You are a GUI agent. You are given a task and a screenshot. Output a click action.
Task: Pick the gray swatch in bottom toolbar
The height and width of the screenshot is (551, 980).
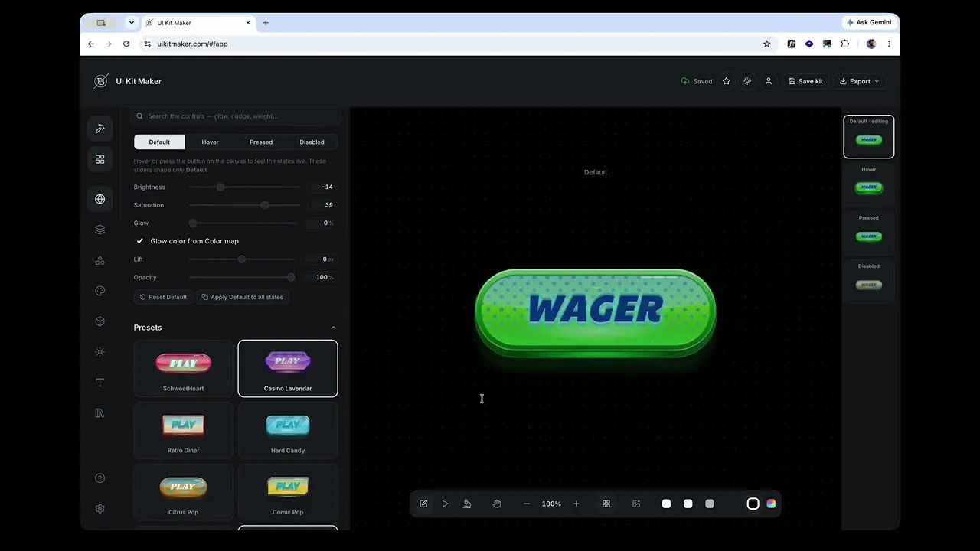pyautogui.click(x=710, y=504)
